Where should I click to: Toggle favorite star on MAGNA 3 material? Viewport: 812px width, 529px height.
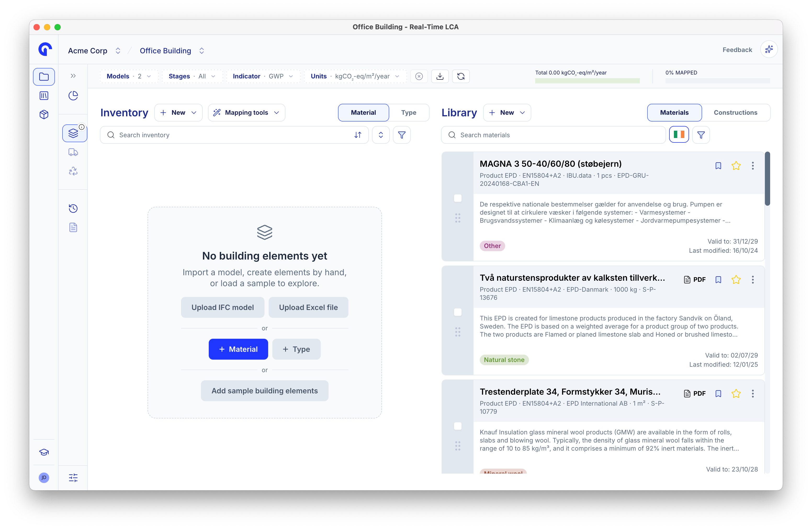[x=736, y=166]
